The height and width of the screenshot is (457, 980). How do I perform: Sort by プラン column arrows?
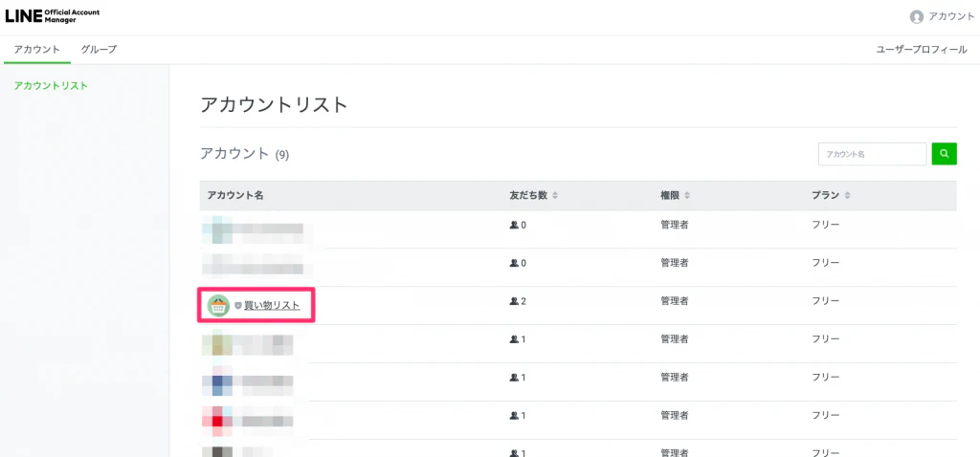(848, 196)
